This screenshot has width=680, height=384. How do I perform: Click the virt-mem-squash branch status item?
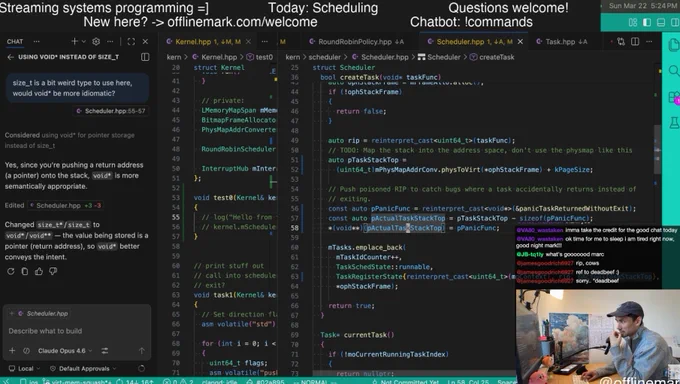pyautogui.click(x=78, y=381)
